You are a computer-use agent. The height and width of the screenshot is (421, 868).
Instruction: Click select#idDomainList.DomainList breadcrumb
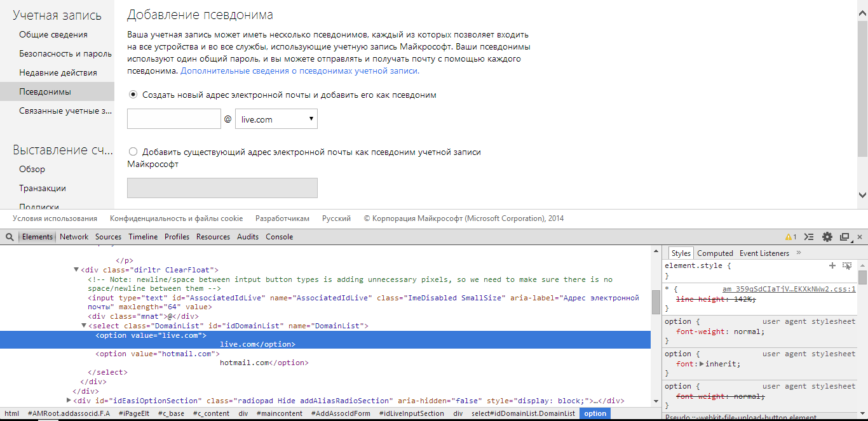point(523,413)
